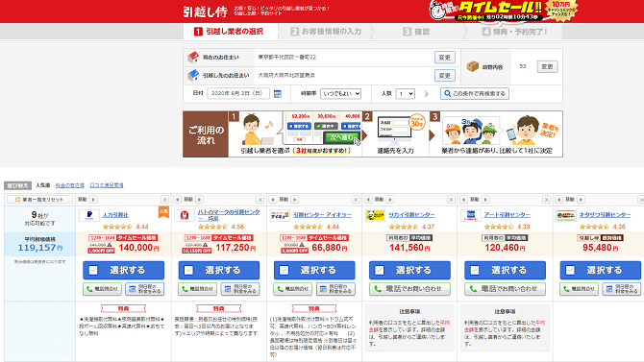
Task: Click the date input field 2020年
Action: pyautogui.click(x=238, y=93)
